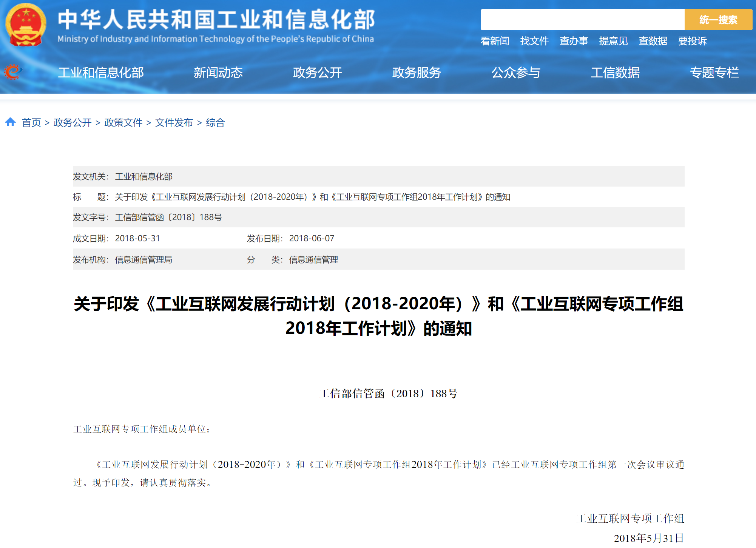Open the 查办事 quick link
This screenshot has height=548, width=756.
(574, 41)
